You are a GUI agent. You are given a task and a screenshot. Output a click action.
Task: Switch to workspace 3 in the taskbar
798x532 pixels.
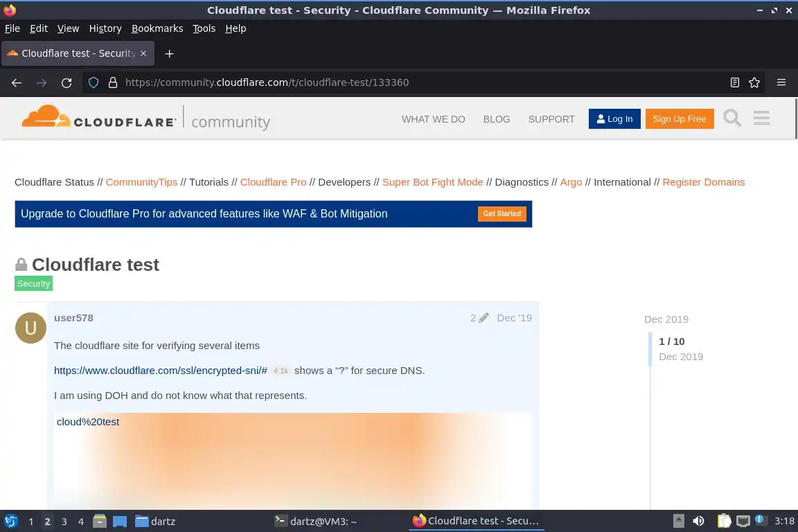pos(64,522)
